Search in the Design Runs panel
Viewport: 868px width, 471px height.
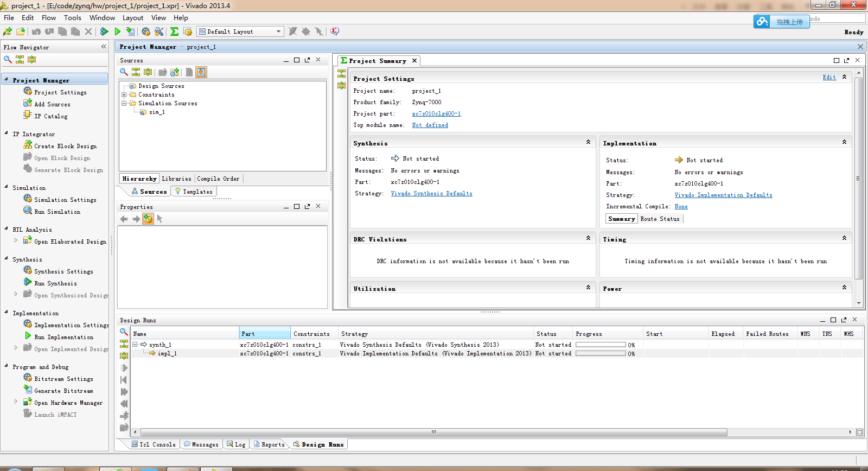(x=124, y=332)
